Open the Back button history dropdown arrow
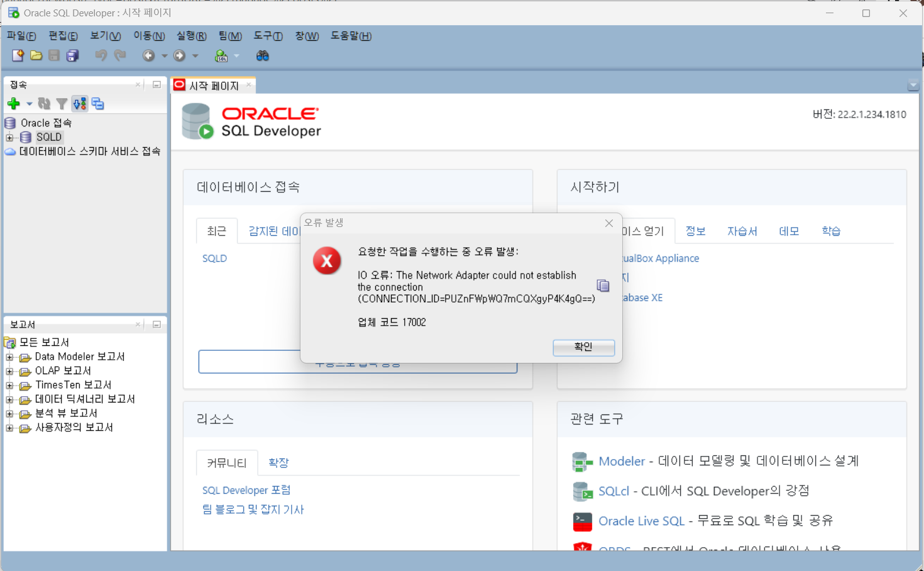924x571 pixels. [x=165, y=55]
